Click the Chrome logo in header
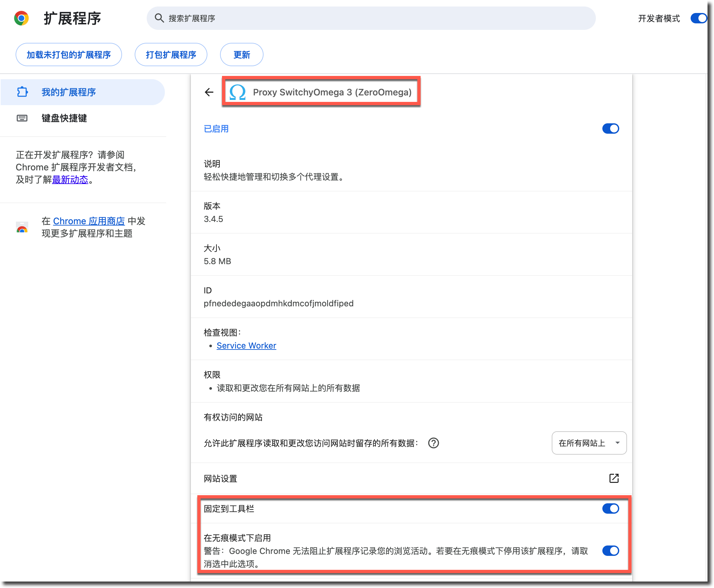Image resolution: width=714 pixels, height=588 pixels. [21, 18]
